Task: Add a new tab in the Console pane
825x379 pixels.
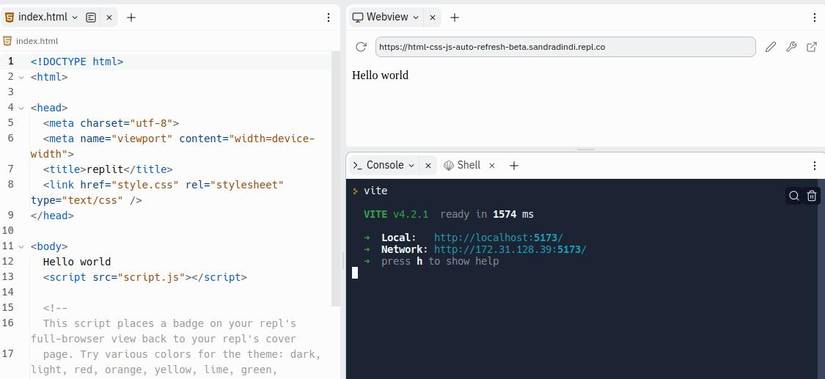Action: pos(514,165)
